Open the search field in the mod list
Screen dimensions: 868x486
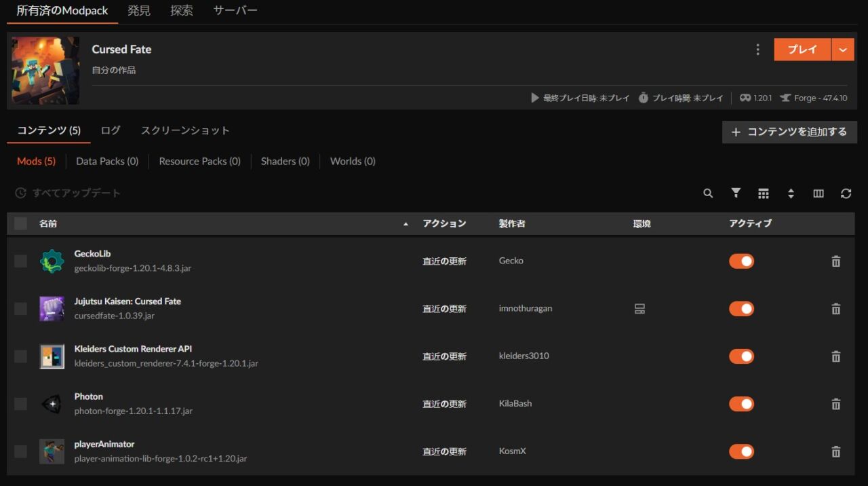(707, 193)
